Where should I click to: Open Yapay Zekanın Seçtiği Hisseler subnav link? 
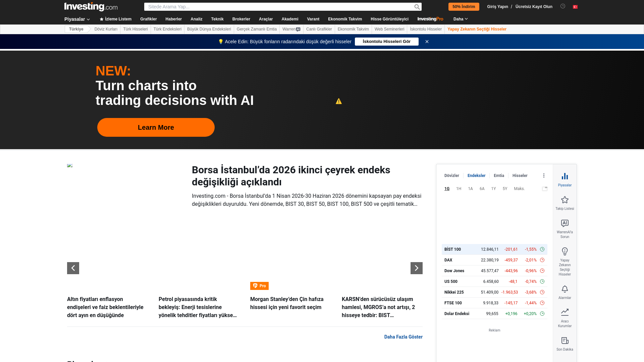point(477,29)
